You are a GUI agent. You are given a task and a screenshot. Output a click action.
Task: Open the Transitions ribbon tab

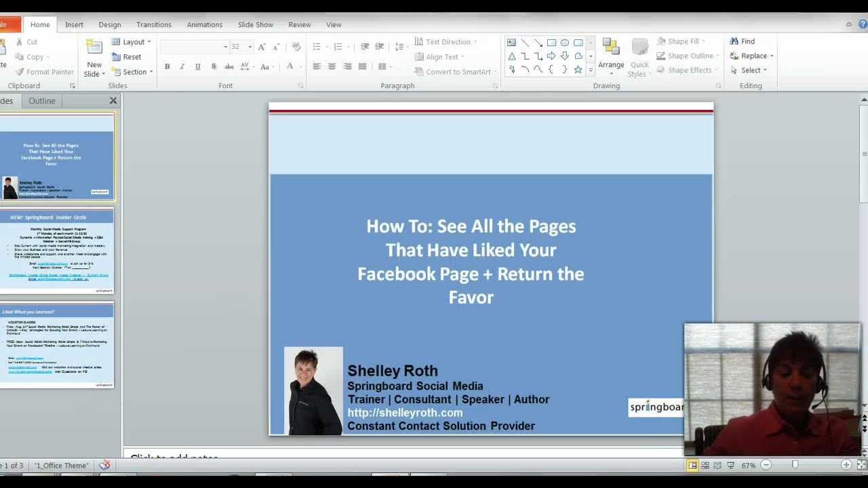coord(154,24)
